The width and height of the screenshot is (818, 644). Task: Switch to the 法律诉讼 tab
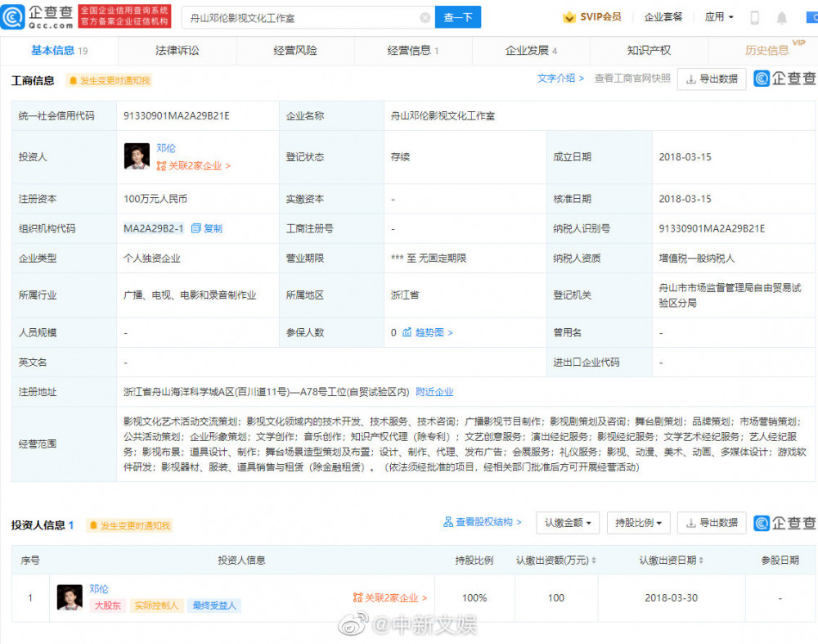point(178,51)
